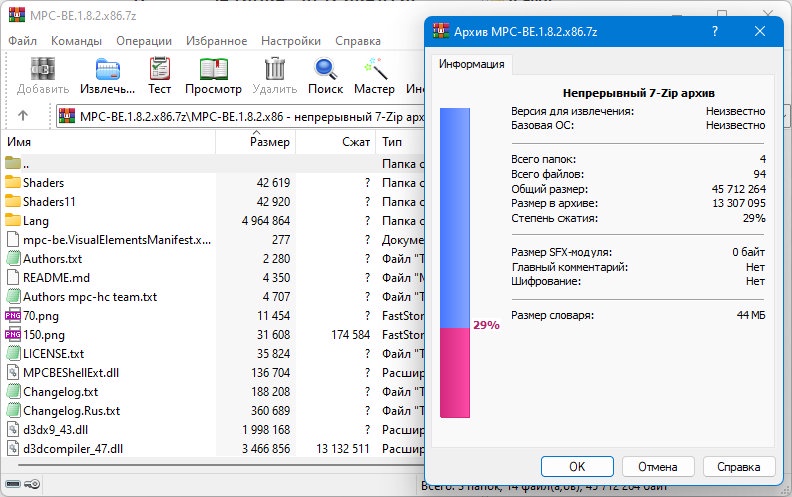
Task: Open the Команды menu
Action: coord(76,41)
